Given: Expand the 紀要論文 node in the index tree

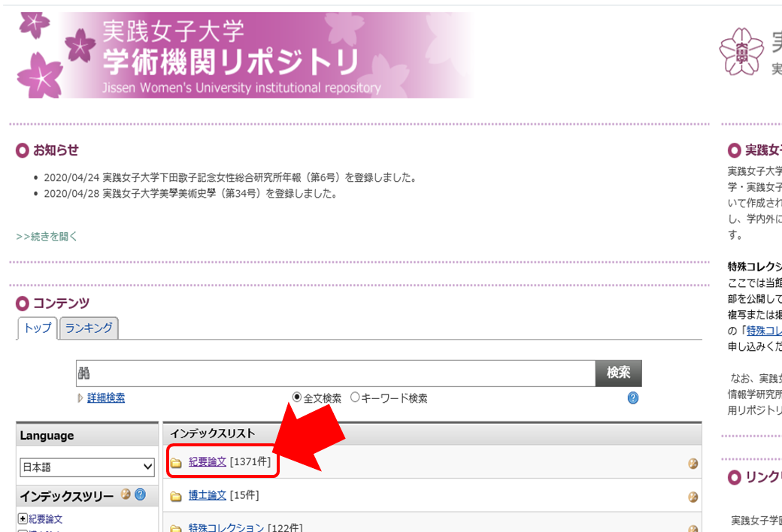Looking at the screenshot, I should tap(23, 518).
